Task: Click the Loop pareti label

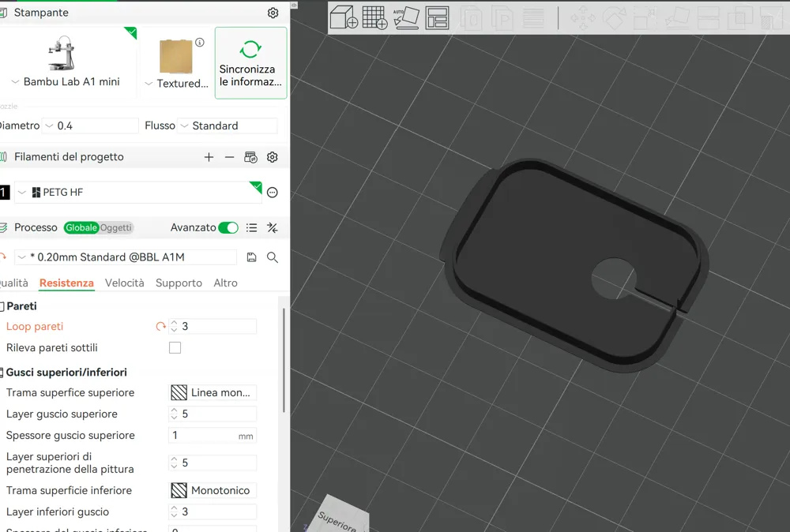Action: (35, 326)
